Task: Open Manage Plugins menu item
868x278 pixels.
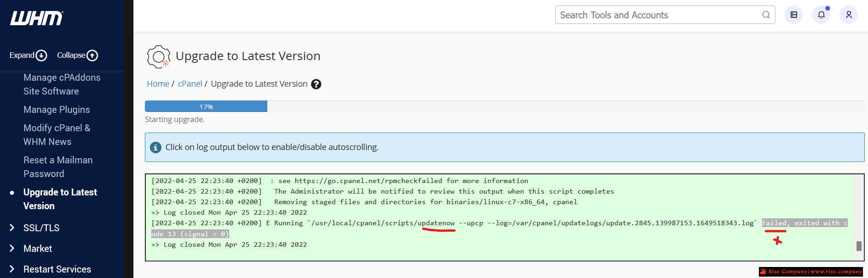Action: [56, 110]
